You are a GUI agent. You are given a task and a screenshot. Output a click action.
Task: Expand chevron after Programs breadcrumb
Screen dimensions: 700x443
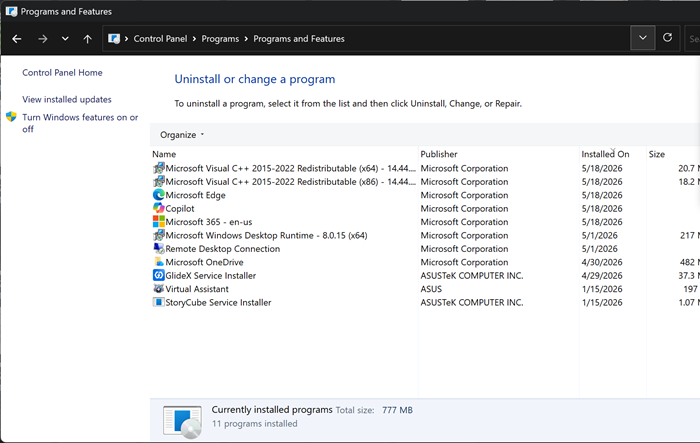coord(246,39)
